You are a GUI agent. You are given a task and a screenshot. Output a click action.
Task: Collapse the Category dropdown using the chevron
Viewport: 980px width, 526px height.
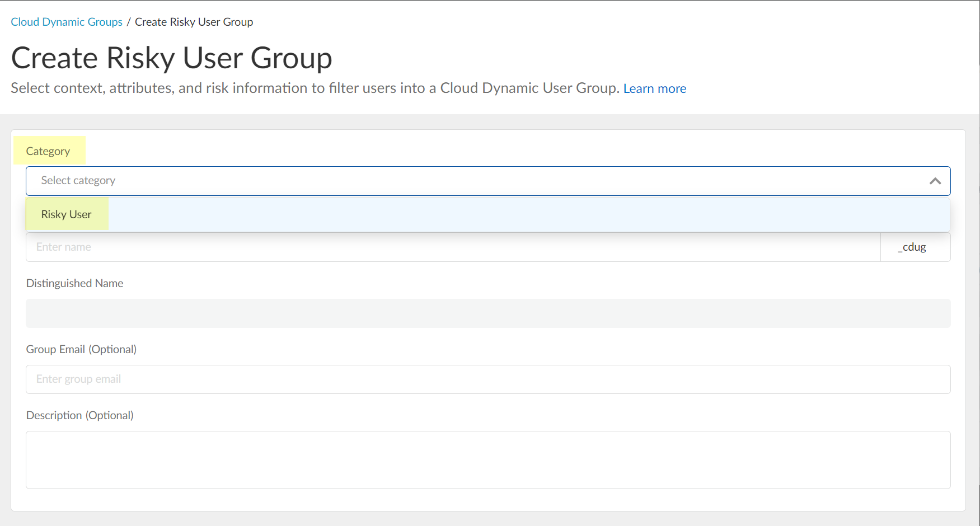[935, 181]
